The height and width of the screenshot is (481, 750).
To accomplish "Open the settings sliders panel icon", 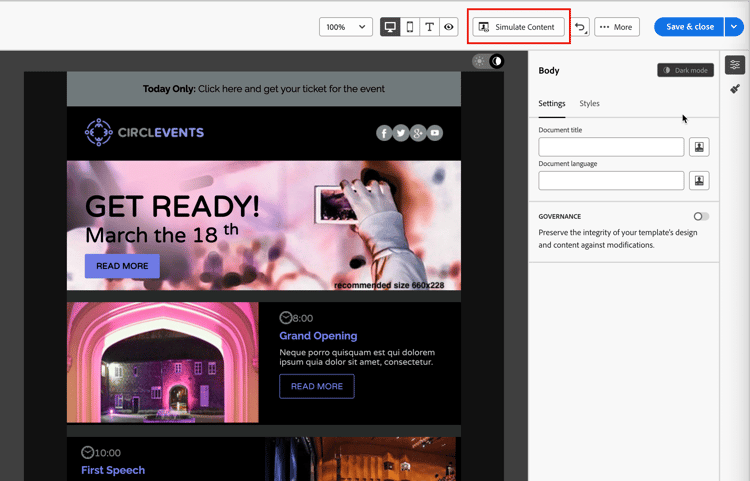I will (x=735, y=65).
